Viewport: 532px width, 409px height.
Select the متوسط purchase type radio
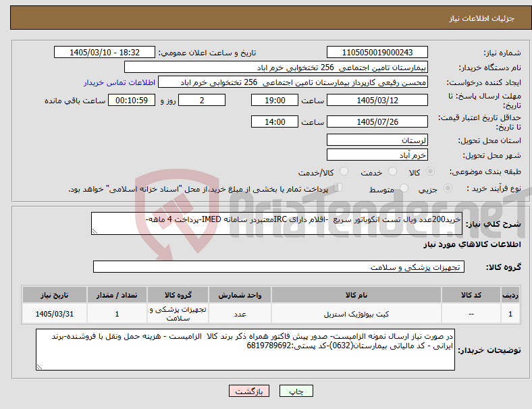pyautogui.click(x=404, y=188)
